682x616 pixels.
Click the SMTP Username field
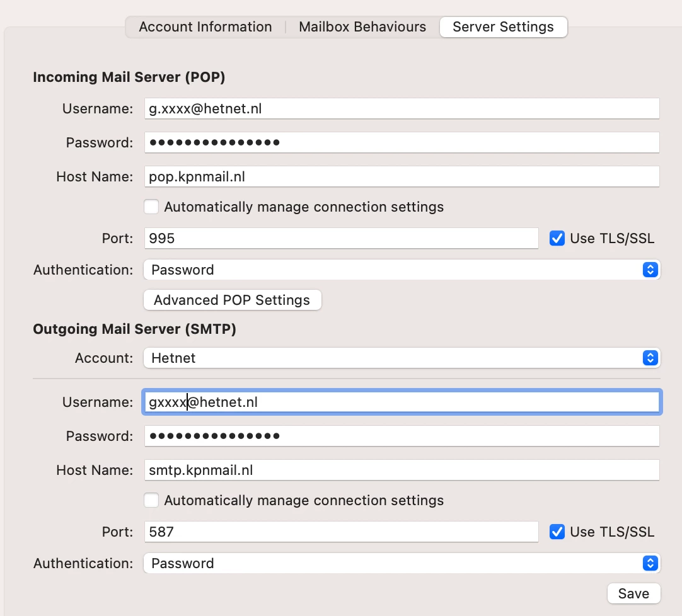[402, 402]
